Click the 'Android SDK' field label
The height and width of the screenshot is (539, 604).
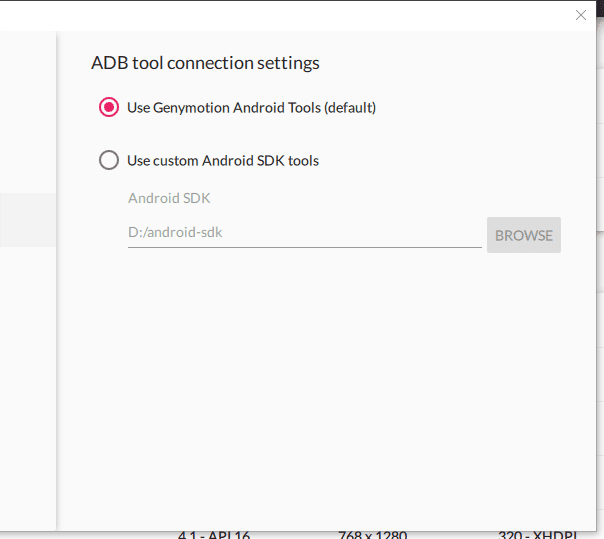[169, 198]
